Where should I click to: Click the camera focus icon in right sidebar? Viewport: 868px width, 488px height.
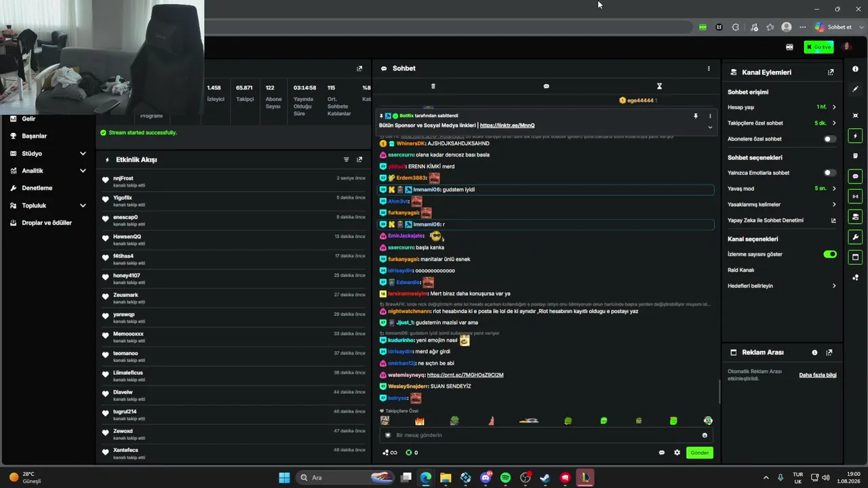click(x=855, y=115)
